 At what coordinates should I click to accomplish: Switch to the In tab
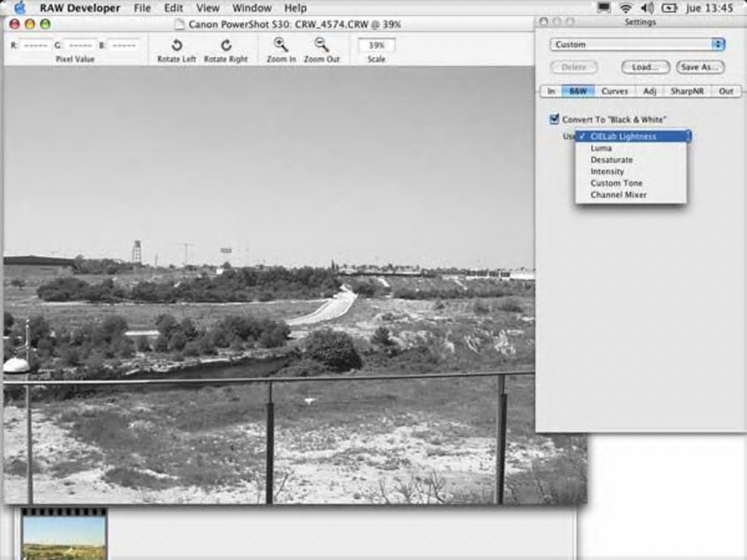pyautogui.click(x=551, y=91)
